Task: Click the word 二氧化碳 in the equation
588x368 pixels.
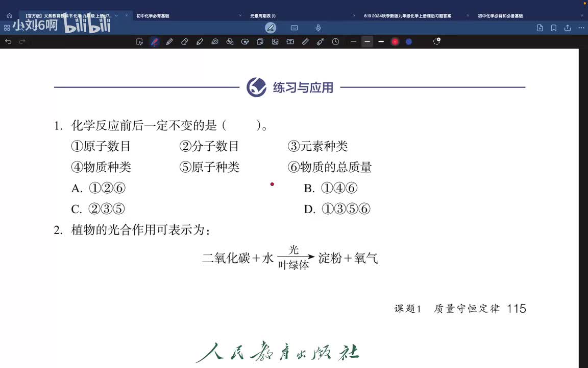Action: click(x=226, y=258)
